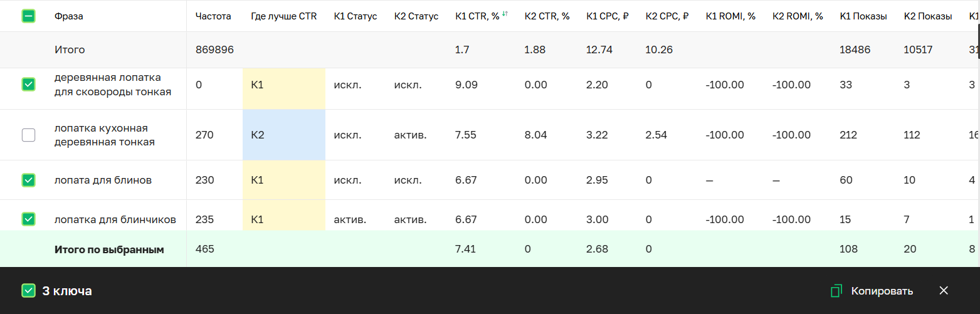Click the 'К2 Показы' column header

pos(927,16)
